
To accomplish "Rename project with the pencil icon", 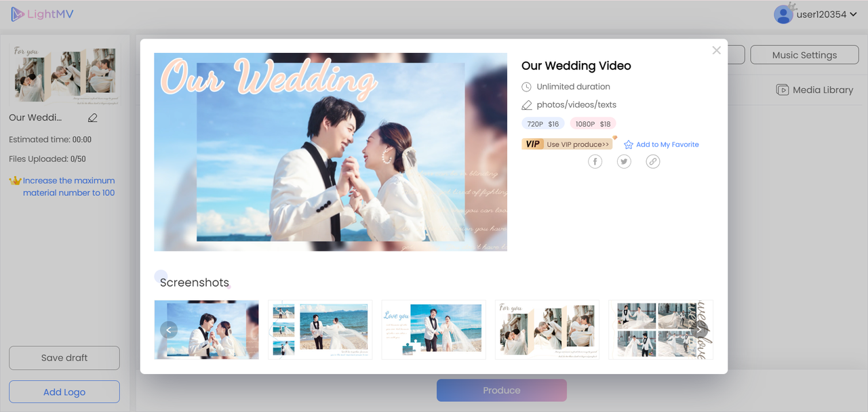I will pos(93,117).
